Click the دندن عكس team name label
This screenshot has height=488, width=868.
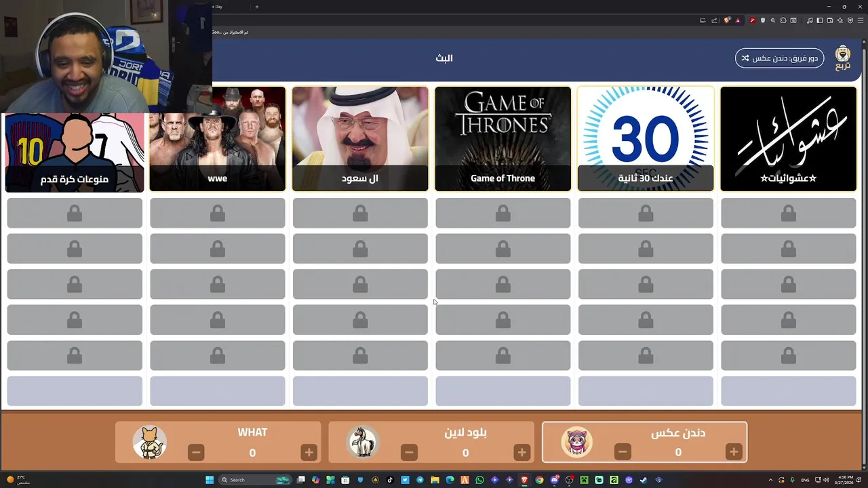coord(678,433)
